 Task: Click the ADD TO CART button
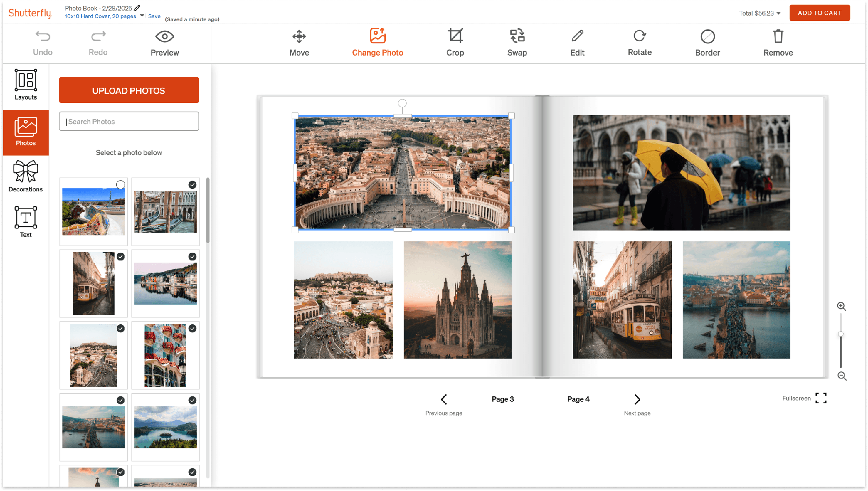(x=819, y=13)
